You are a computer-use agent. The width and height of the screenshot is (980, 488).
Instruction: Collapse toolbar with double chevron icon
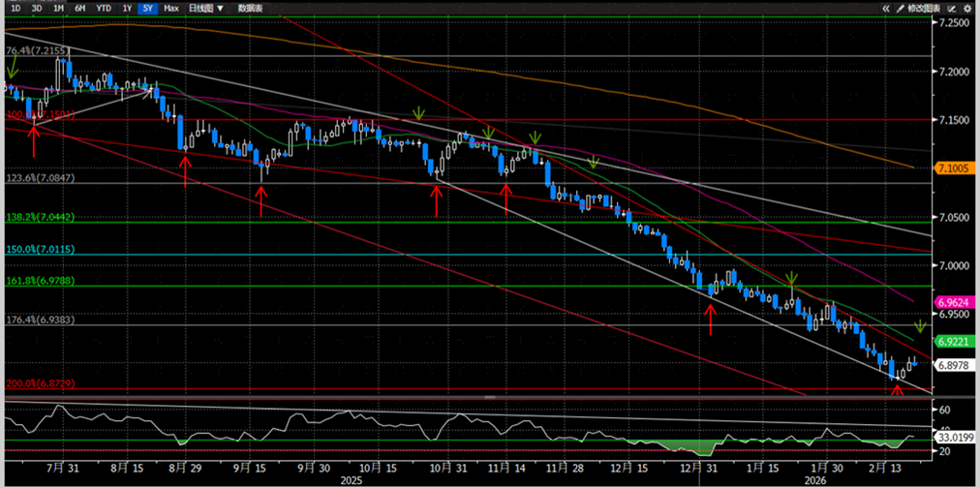(x=886, y=9)
